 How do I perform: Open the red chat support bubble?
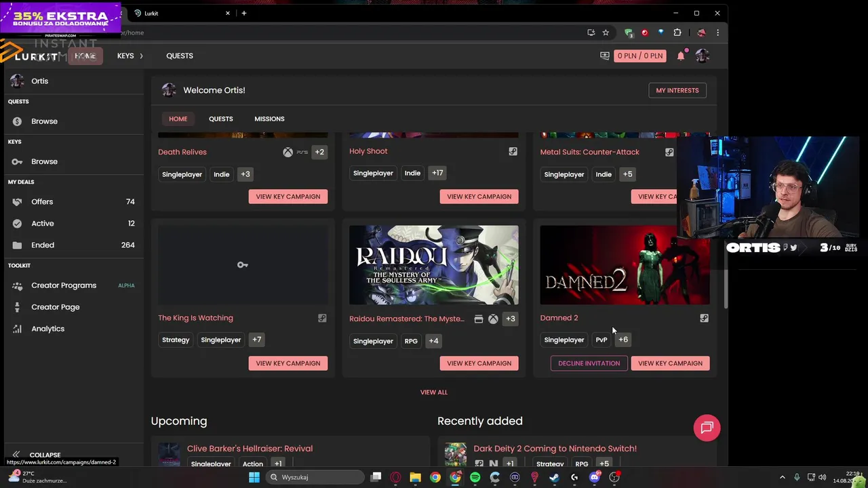coord(707,428)
